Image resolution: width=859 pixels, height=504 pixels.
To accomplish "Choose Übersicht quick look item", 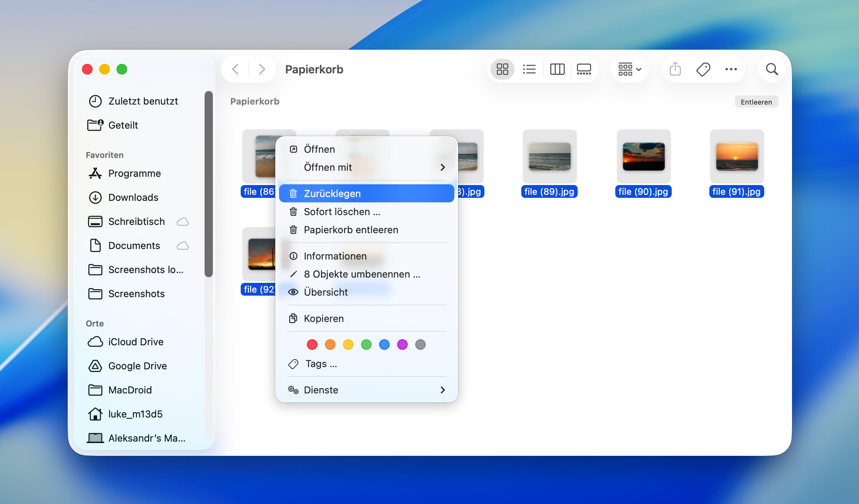I will 366,292.
